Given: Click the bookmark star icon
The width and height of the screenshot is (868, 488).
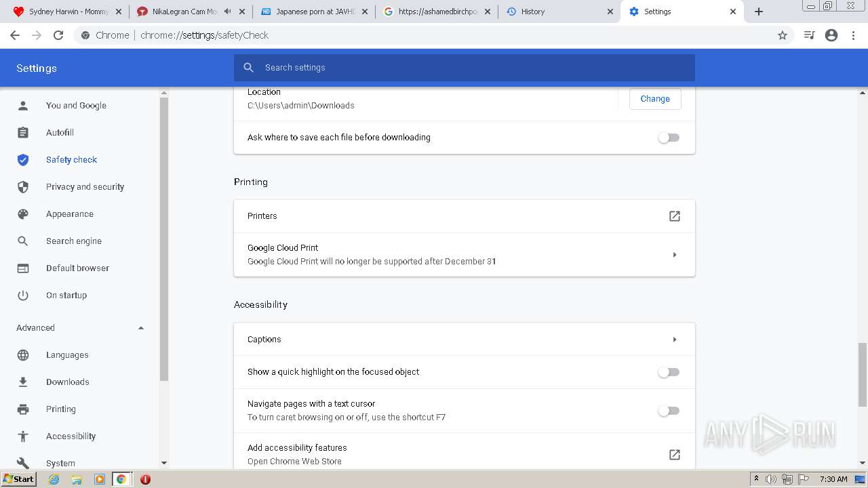Looking at the screenshot, I should click(x=783, y=35).
